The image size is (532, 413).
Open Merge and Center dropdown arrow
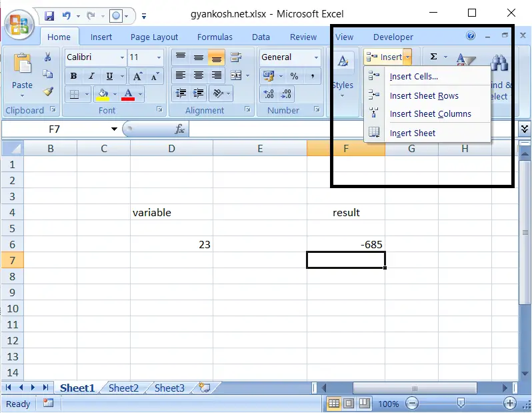[248, 75]
